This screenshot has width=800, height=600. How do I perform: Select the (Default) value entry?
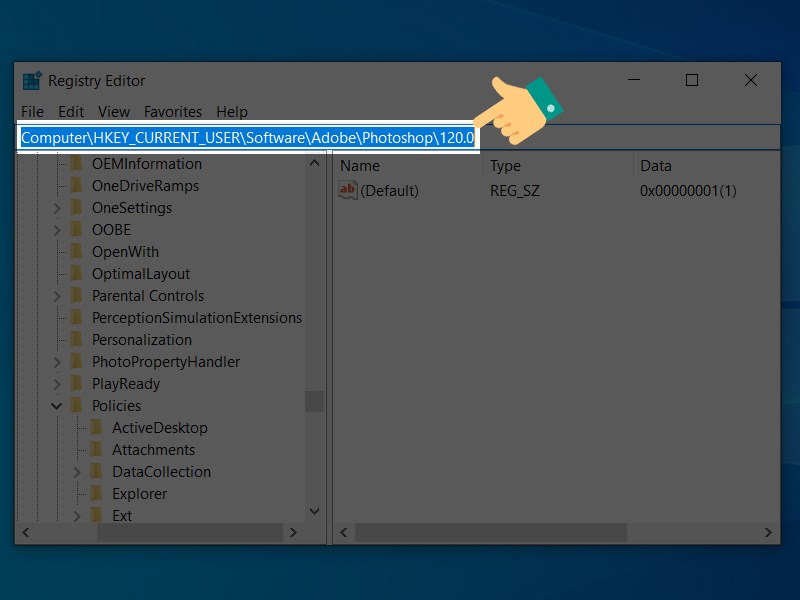click(389, 191)
